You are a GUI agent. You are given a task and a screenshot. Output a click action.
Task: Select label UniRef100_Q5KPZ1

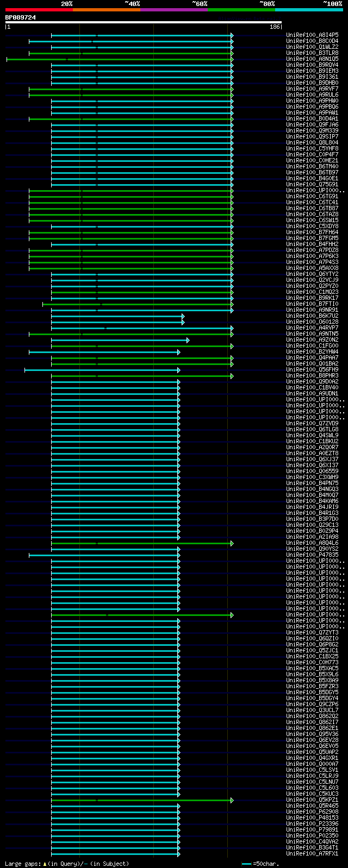pos(312,800)
